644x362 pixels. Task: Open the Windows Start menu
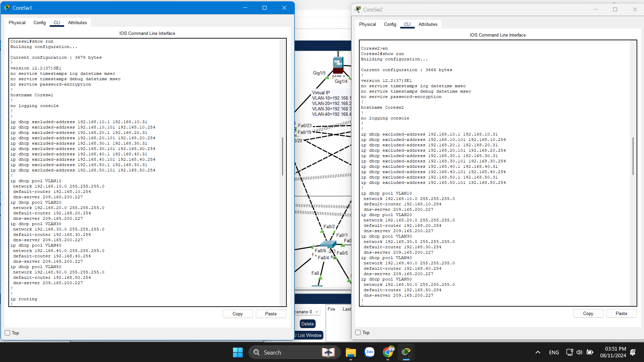(x=238, y=352)
